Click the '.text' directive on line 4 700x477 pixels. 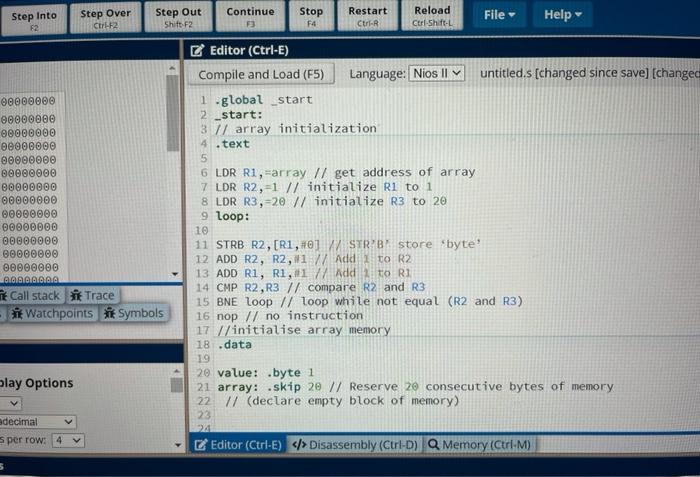(x=232, y=144)
